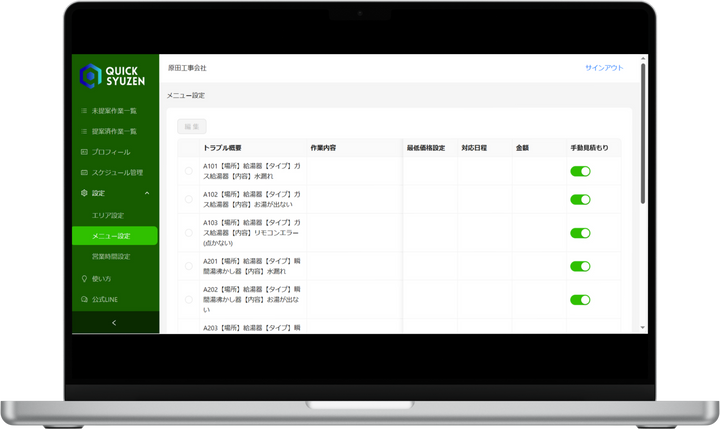The height and width of the screenshot is (429, 720).
Task: Click the scrollbar down arrow at bottom right
Action: pyautogui.click(x=643, y=327)
